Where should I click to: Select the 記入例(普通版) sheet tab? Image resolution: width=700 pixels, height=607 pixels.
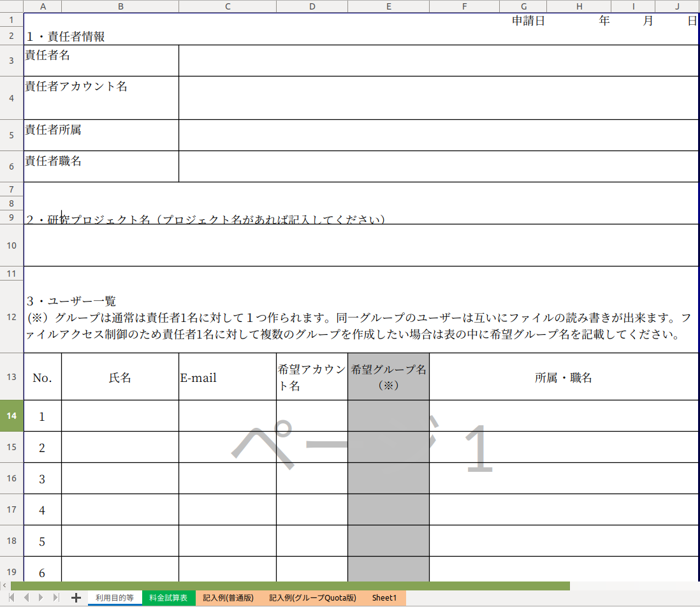coord(228,598)
